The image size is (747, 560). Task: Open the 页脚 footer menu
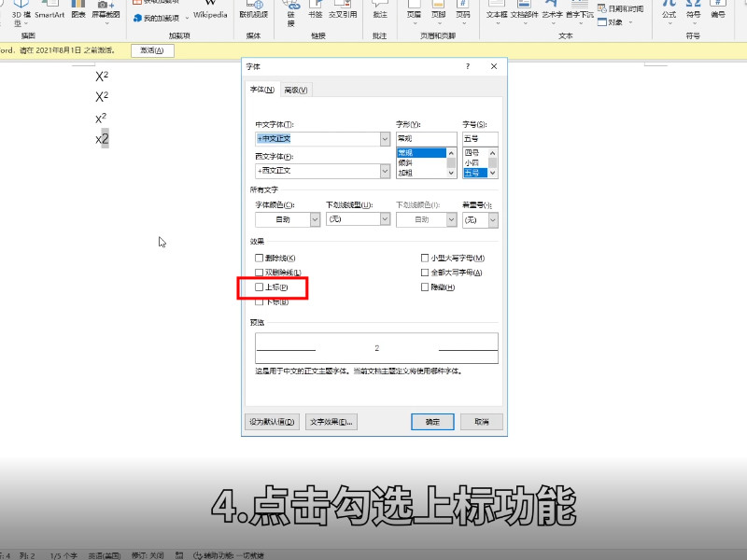pos(438,12)
